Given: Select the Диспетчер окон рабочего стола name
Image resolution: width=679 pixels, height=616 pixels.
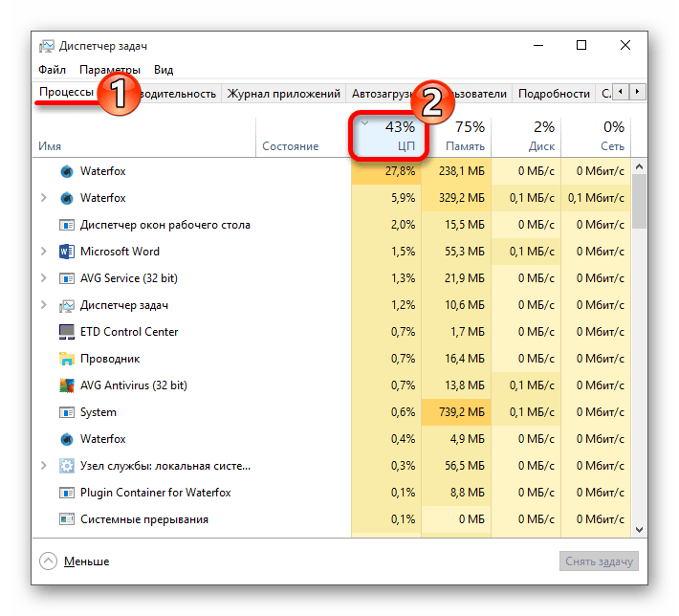Looking at the screenshot, I should [x=165, y=225].
